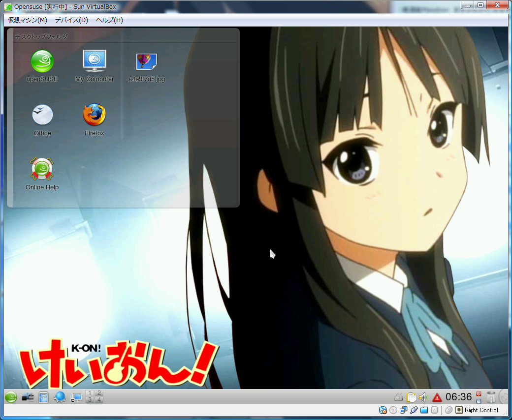Click the デスクトップフォルダ widget title
The height and width of the screenshot is (420, 512).
pos(41,37)
